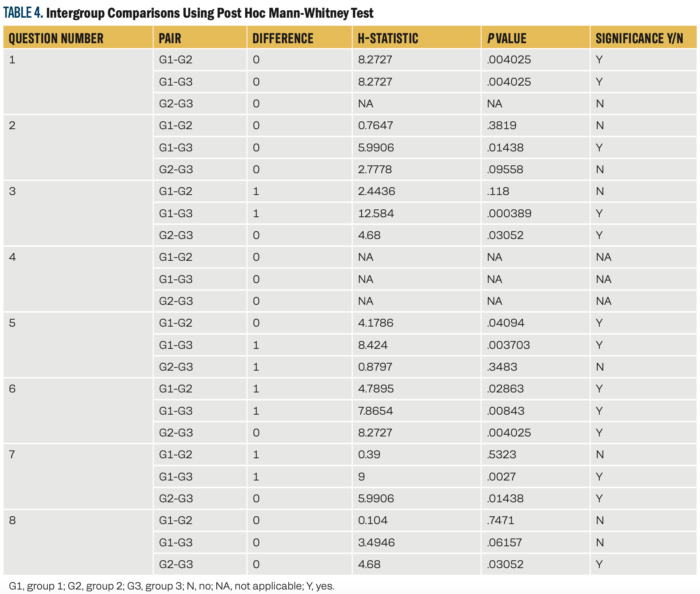The image size is (700, 594).
Task: Click the QUESTION NUMBER column header
Action: 56,39
